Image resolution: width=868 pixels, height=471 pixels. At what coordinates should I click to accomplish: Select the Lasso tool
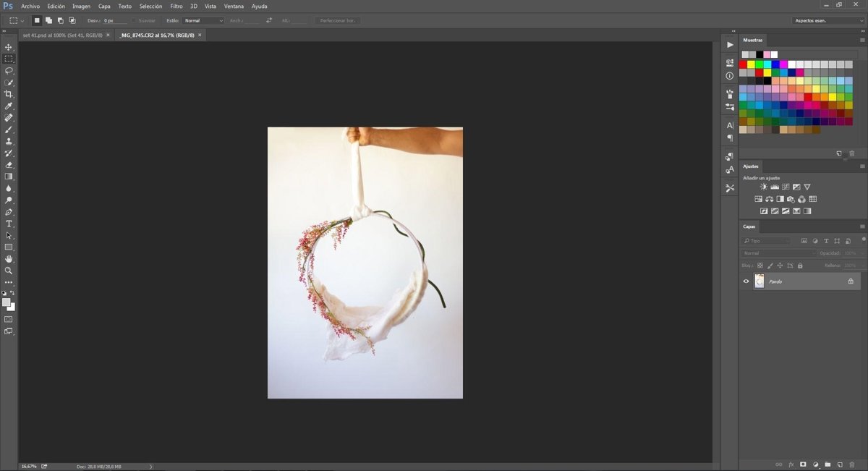coord(9,71)
